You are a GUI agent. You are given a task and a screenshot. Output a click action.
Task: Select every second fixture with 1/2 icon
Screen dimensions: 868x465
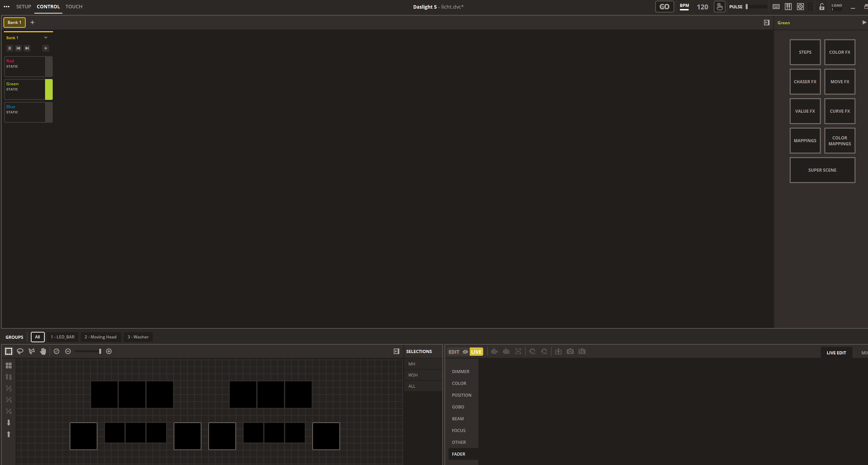[x=9, y=388]
